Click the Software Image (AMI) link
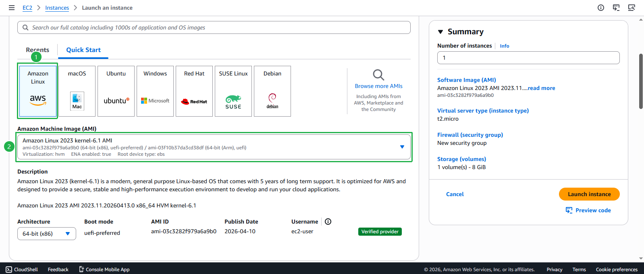The height and width of the screenshot is (274, 644). pos(467,80)
